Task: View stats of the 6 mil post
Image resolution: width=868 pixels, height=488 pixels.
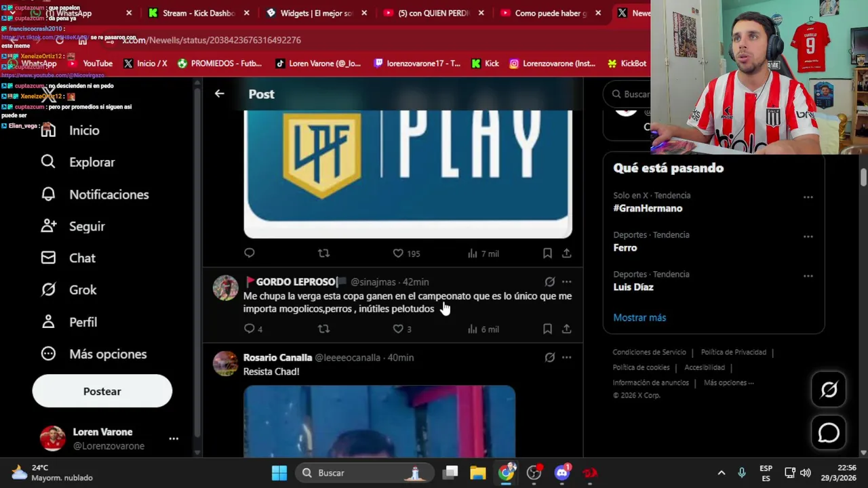Action: [483, 329]
